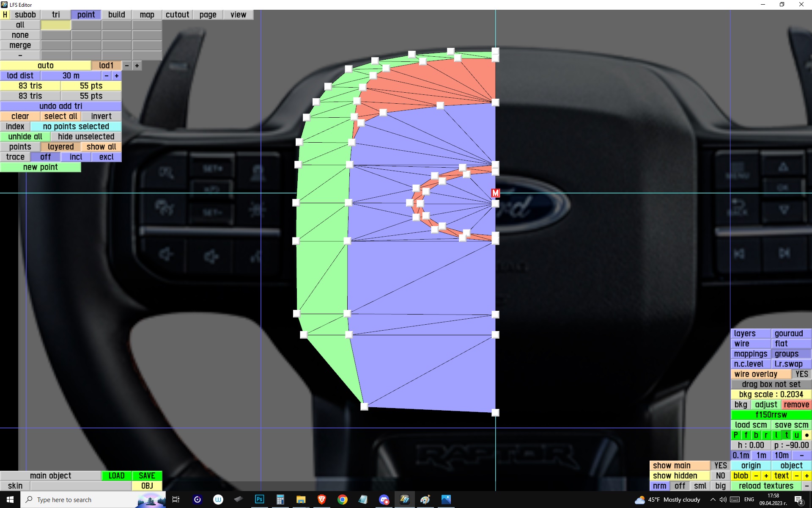Open Discord from the taskbar
Viewport: 812px width, 508px height.
[384, 500]
